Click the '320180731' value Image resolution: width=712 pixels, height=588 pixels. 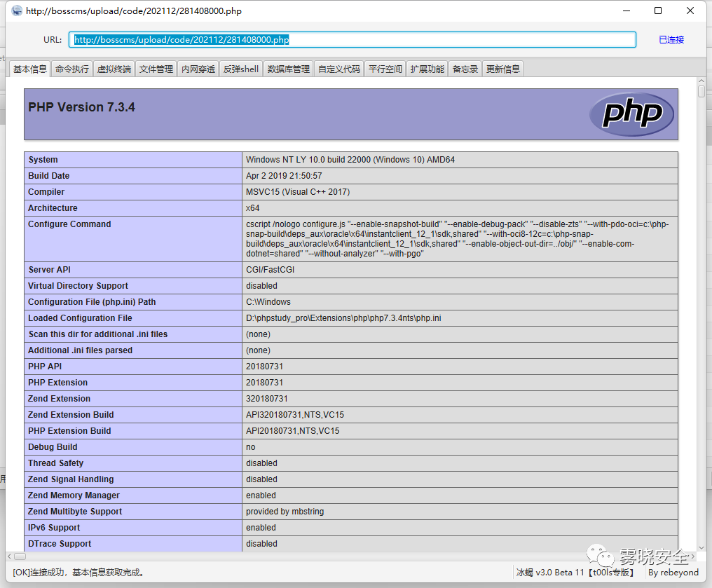tap(267, 399)
